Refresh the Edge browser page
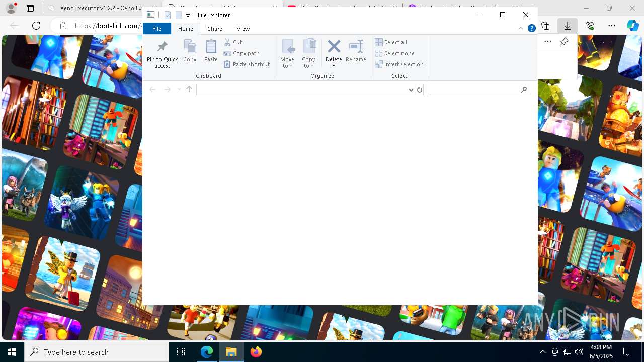 pyautogui.click(x=36, y=26)
